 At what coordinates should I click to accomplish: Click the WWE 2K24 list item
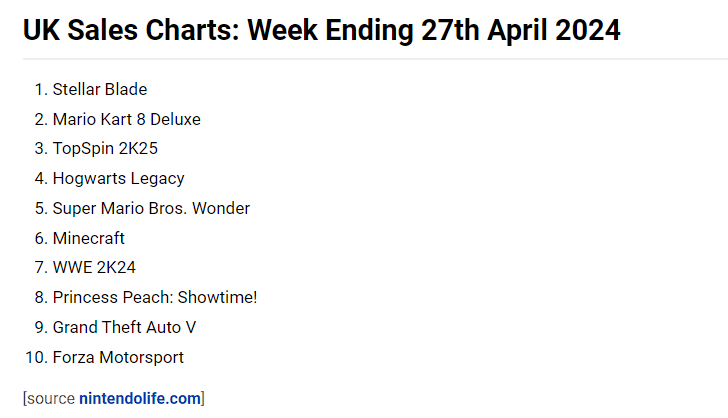[x=94, y=268]
